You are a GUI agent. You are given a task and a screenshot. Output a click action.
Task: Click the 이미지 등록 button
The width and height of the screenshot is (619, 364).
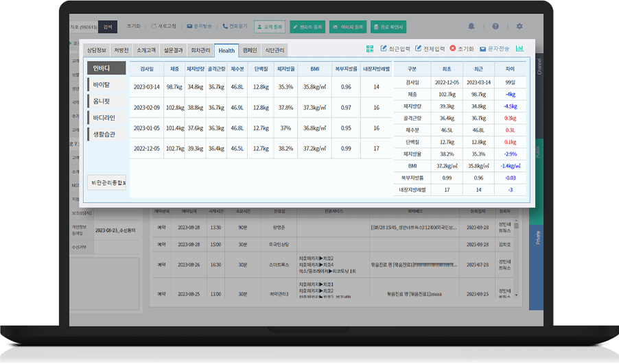348,27
